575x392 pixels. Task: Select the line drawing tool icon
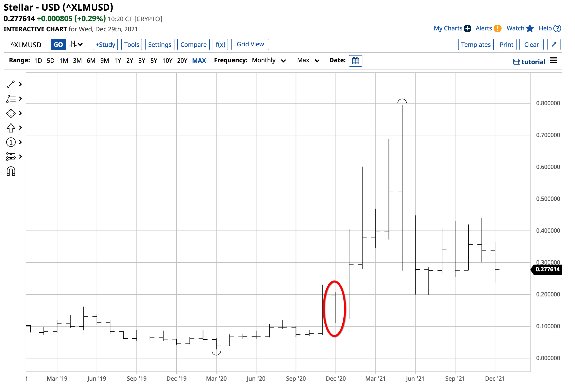tap(11, 84)
